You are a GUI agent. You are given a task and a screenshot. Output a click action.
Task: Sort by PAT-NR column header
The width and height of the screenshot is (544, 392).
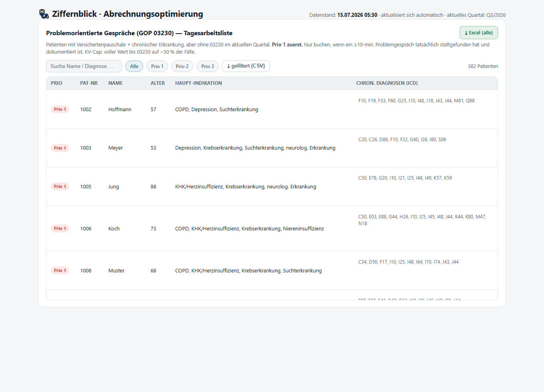89,83
